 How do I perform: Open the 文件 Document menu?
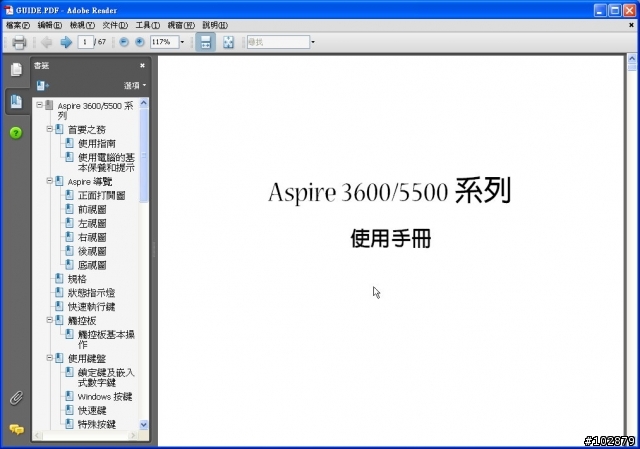[x=115, y=25]
